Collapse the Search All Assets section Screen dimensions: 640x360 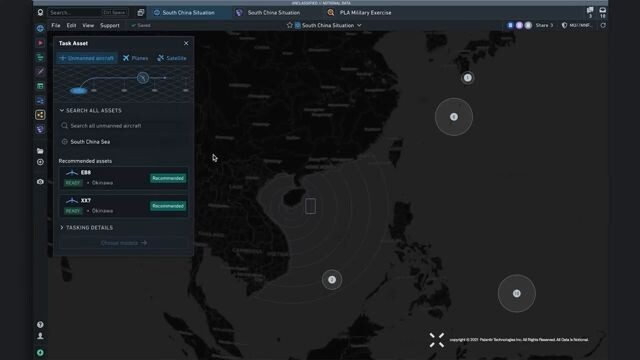point(91,111)
